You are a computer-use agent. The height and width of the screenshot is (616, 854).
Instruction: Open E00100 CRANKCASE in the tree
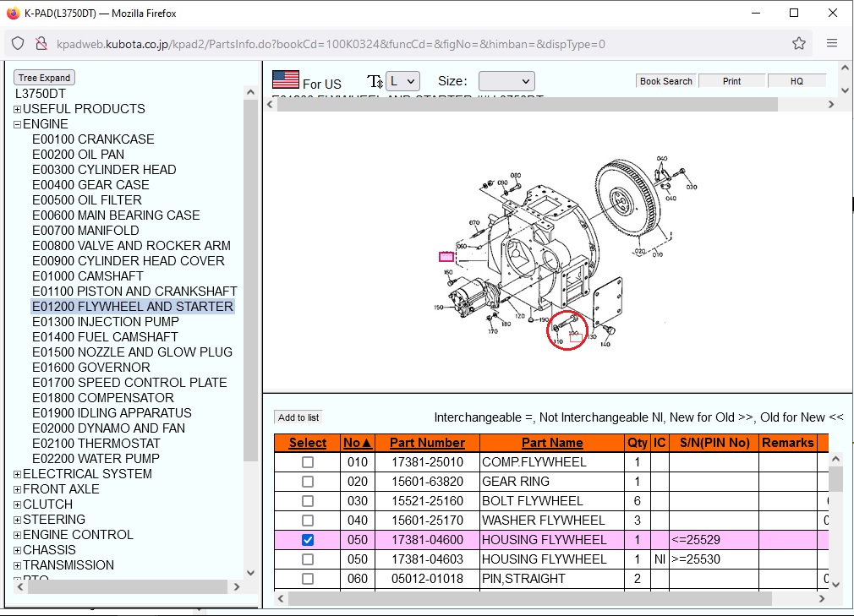pyautogui.click(x=93, y=139)
